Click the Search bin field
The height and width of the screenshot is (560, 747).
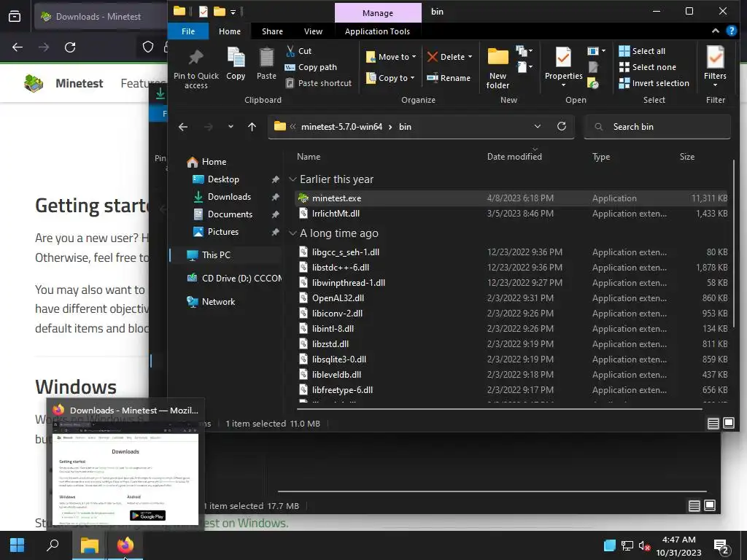point(657,127)
